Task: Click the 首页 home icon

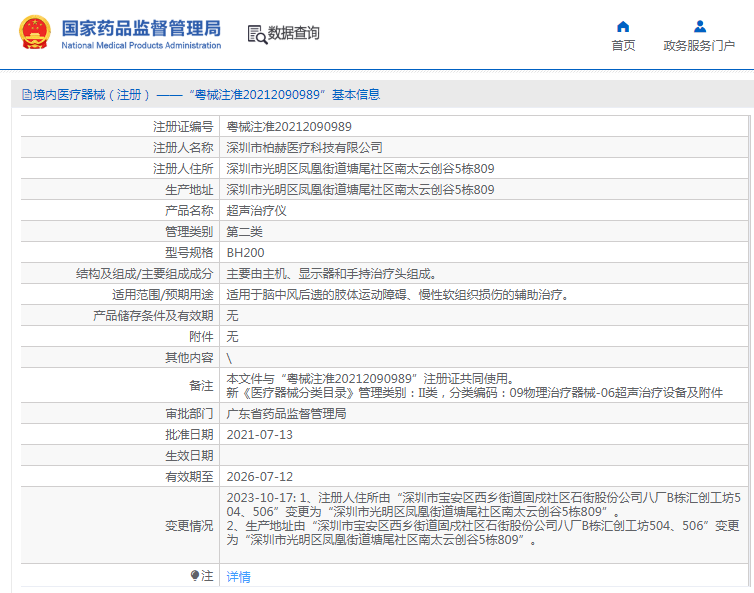Action: coord(623,26)
